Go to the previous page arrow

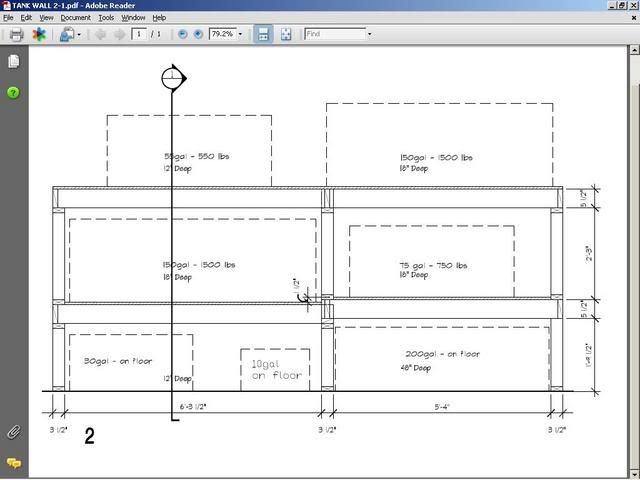coord(100,34)
